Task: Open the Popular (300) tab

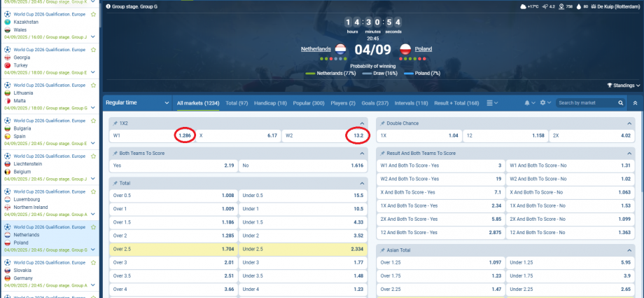Action: point(309,103)
